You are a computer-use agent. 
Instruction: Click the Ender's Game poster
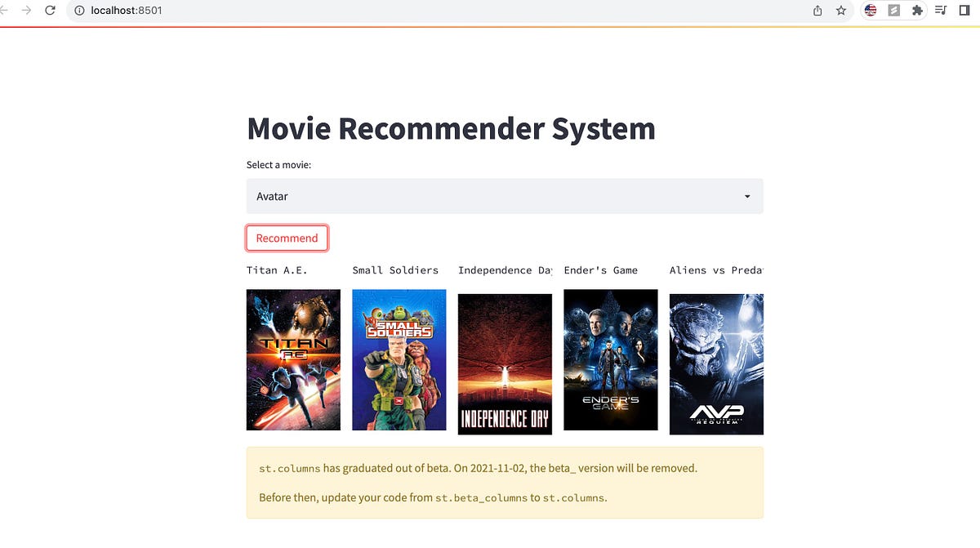(610, 359)
